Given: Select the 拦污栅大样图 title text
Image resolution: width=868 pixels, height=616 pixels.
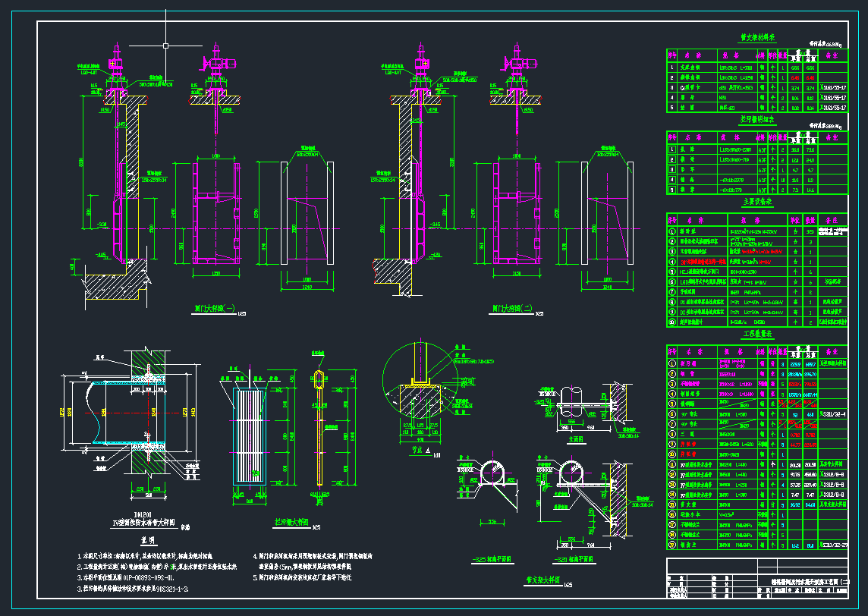Looking at the screenshot, I should tap(291, 522).
